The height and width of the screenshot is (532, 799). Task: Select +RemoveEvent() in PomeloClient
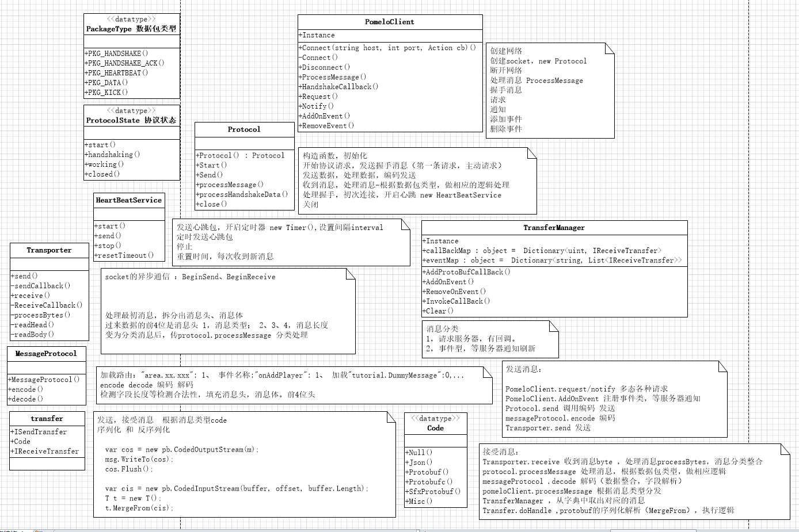(x=326, y=126)
